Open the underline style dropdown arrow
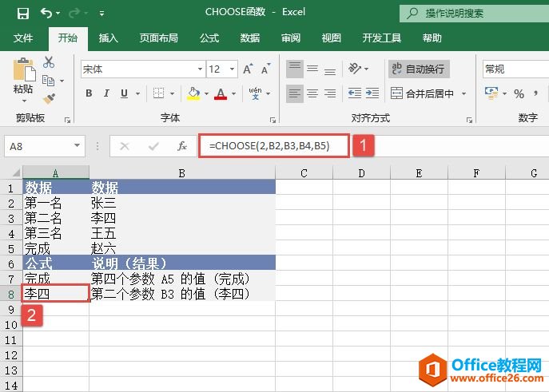Screen dimensions: 549x392 [x=137, y=93]
